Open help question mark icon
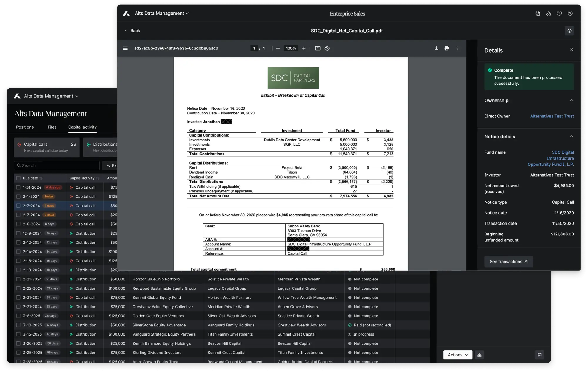588x372 pixels. click(559, 13)
